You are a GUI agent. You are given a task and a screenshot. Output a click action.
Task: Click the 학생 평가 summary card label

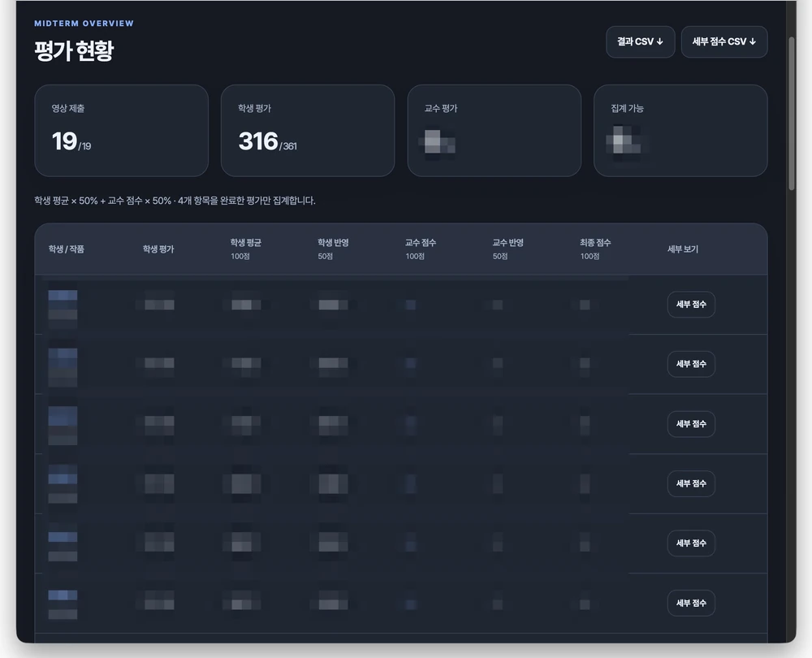[x=254, y=108]
